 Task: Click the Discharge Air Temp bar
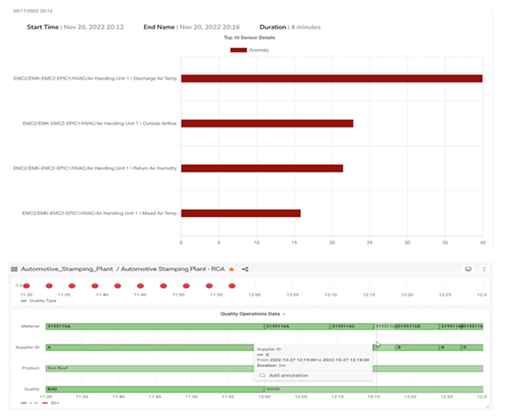(332, 78)
